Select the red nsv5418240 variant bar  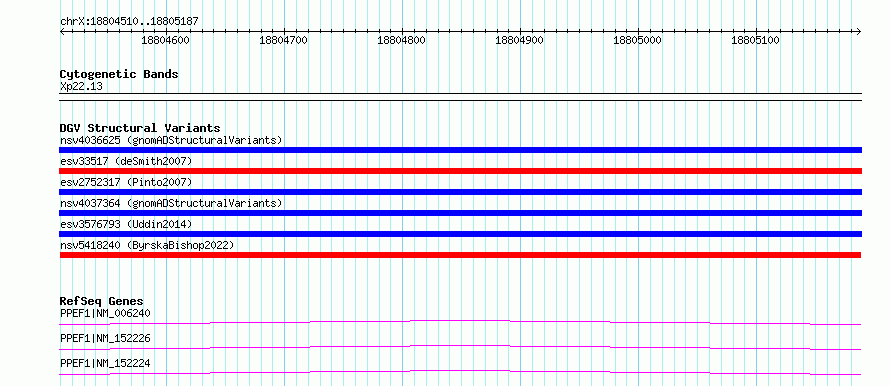point(460,255)
